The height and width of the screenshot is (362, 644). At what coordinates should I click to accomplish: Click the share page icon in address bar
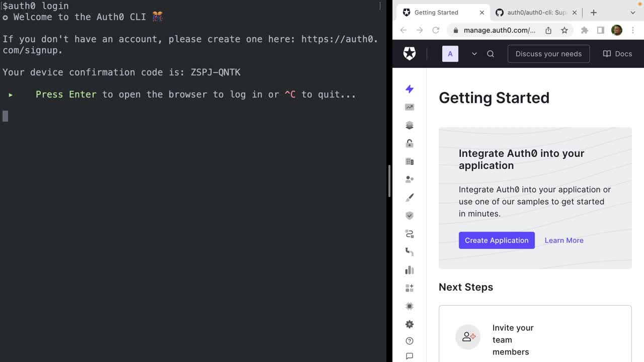click(x=548, y=30)
